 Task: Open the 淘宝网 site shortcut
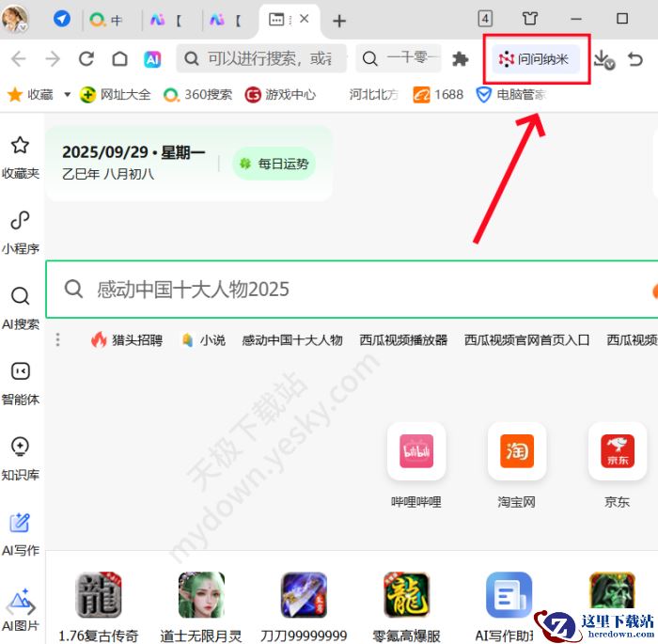click(x=517, y=465)
